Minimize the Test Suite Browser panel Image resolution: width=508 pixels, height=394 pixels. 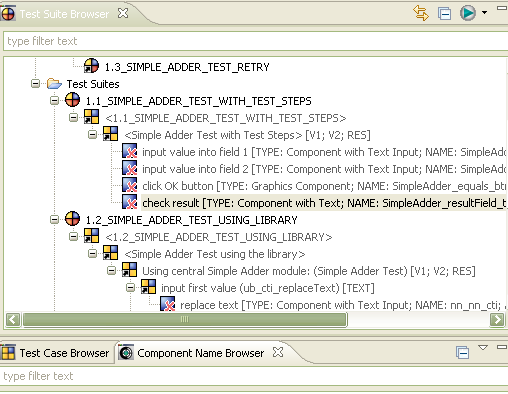502,8
